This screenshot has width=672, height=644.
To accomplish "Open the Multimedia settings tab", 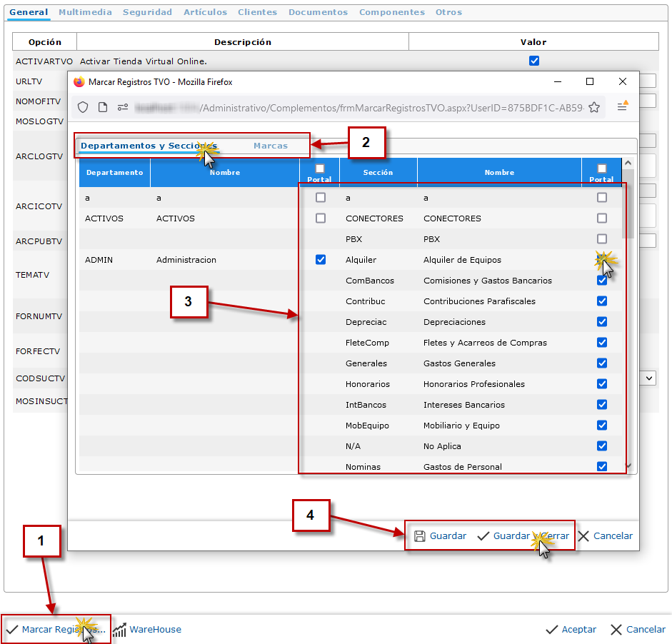I will (x=85, y=12).
